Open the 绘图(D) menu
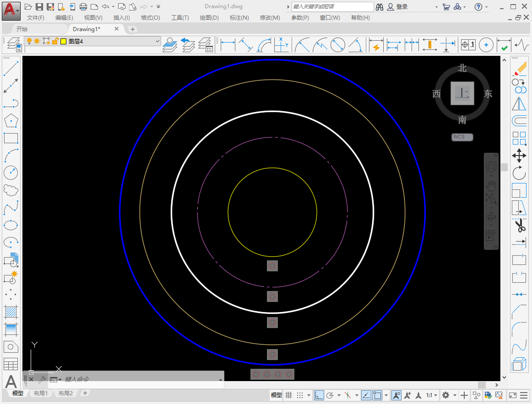 tap(209, 18)
